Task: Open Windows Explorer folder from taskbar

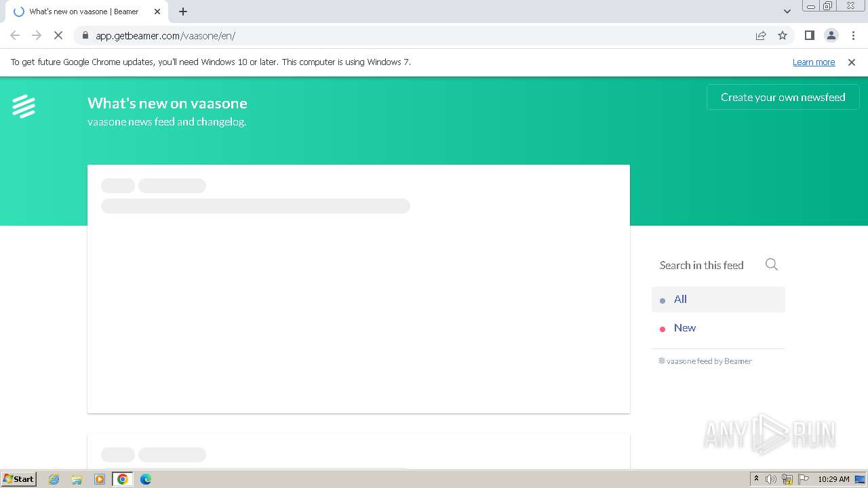Action: click(77, 479)
